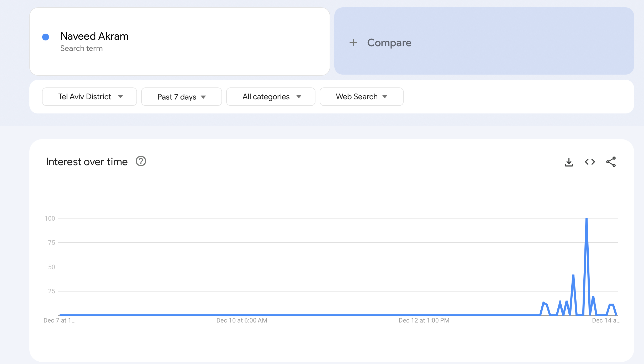Open the Interest over time help icon
The image size is (644, 364).
(141, 161)
